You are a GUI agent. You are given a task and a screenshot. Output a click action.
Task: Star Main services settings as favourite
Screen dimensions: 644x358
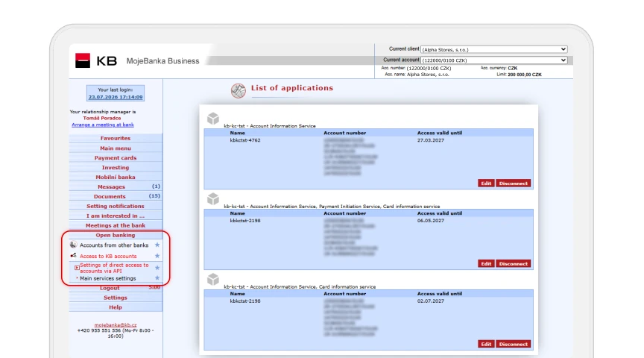(x=157, y=278)
